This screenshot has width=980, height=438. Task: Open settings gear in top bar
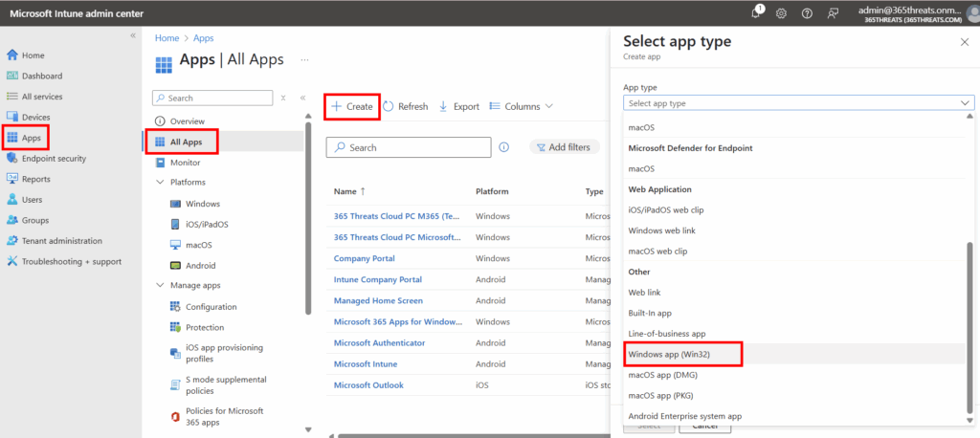(781, 13)
